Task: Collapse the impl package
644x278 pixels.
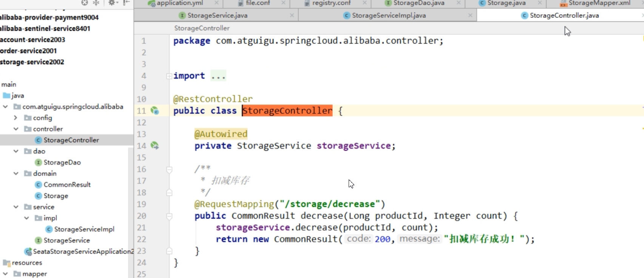Action: (x=26, y=218)
